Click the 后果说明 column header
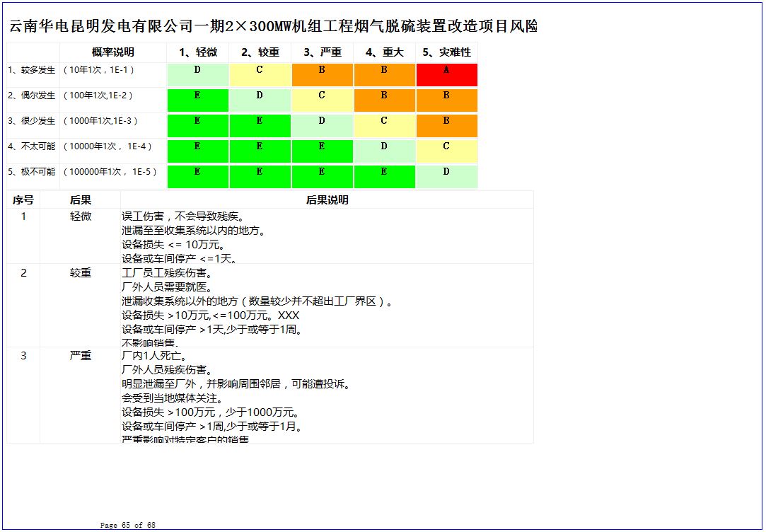The width and height of the screenshot is (766, 532). click(327, 199)
